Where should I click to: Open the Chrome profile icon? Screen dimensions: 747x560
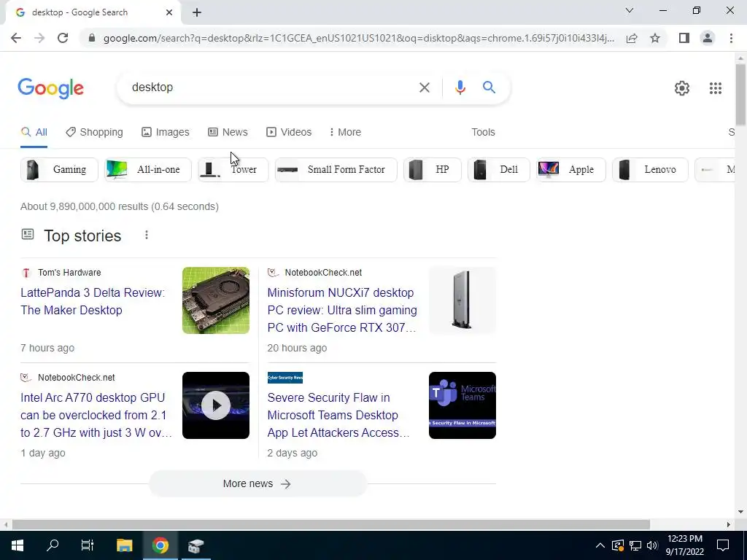coord(708,38)
